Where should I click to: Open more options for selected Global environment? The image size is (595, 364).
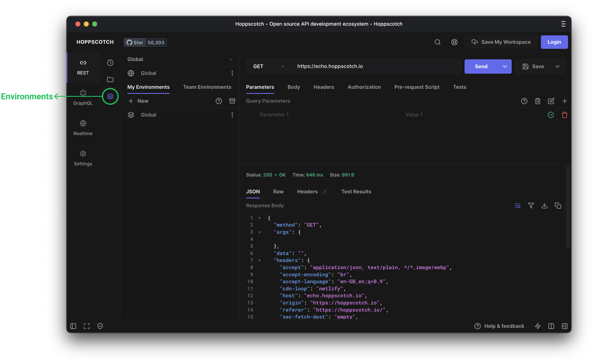(232, 73)
